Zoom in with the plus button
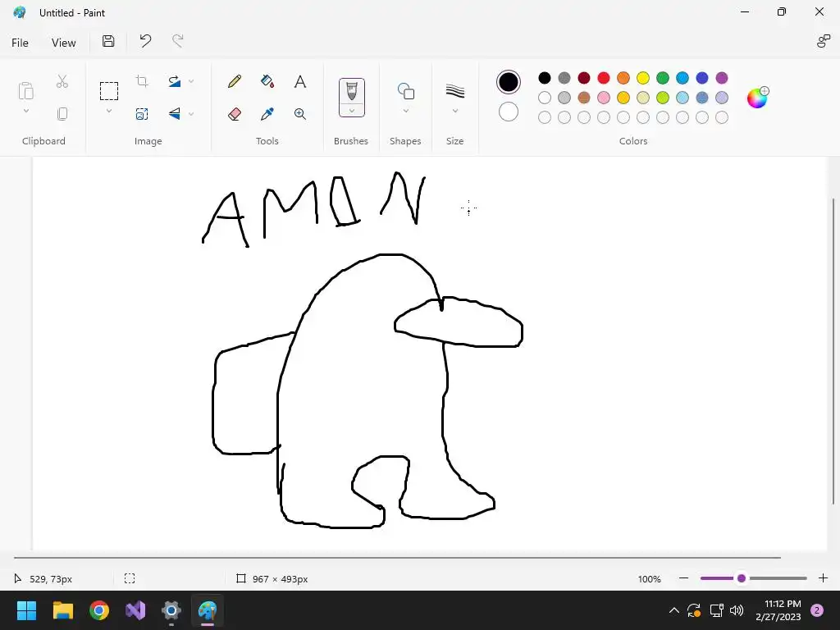The width and height of the screenshot is (840, 630). [823, 578]
